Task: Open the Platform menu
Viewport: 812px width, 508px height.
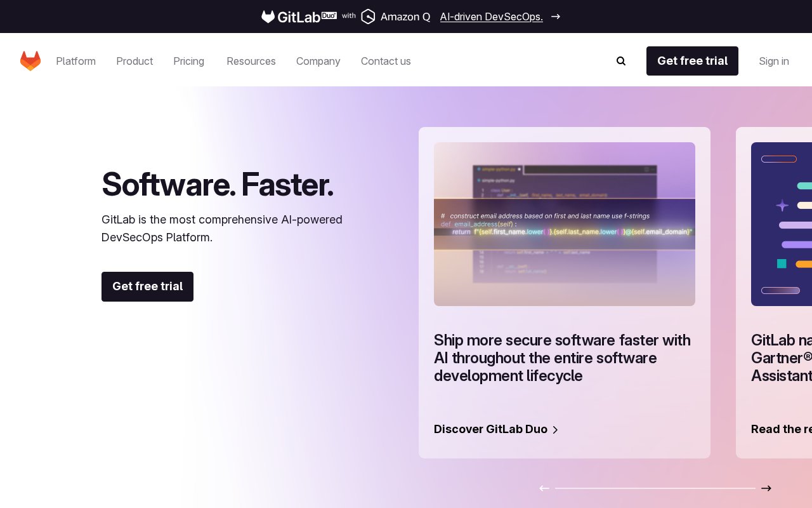Action: click(75, 61)
